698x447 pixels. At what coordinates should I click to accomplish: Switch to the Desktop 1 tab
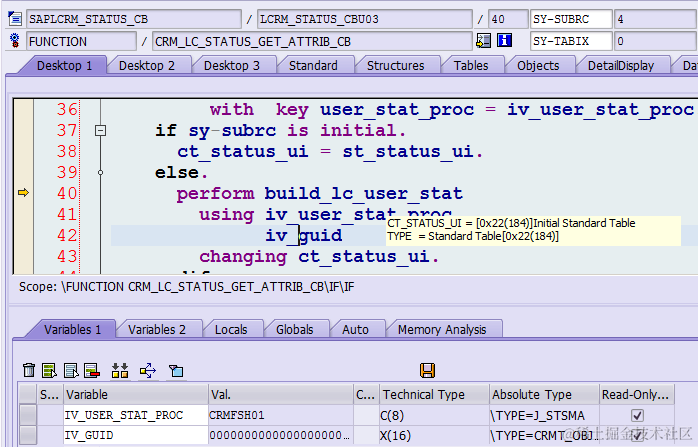coord(65,66)
